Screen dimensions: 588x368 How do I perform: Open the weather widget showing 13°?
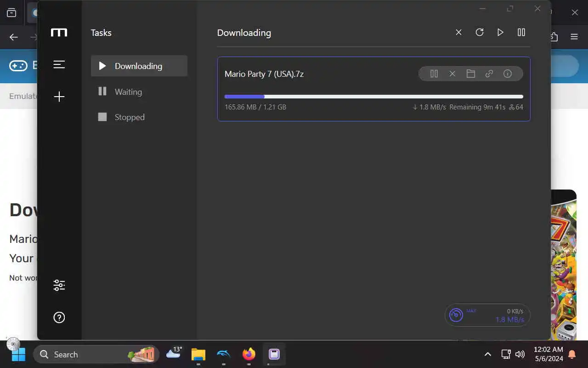tap(174, 353)
